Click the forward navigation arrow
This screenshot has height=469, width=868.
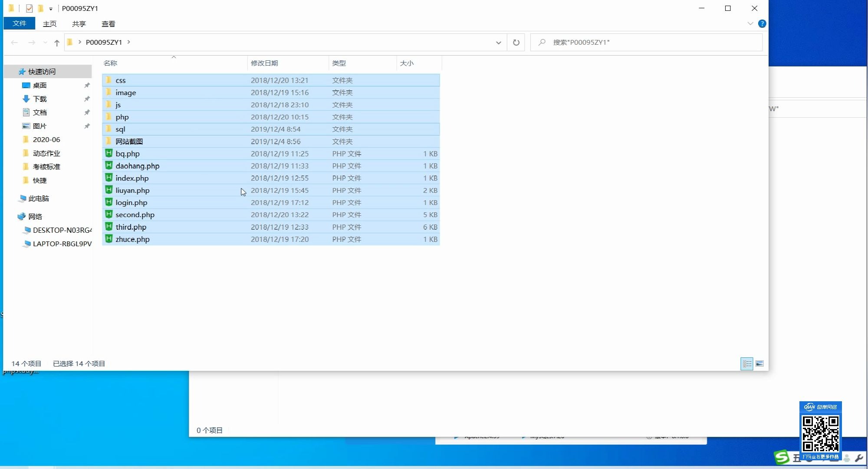(32, 43)
